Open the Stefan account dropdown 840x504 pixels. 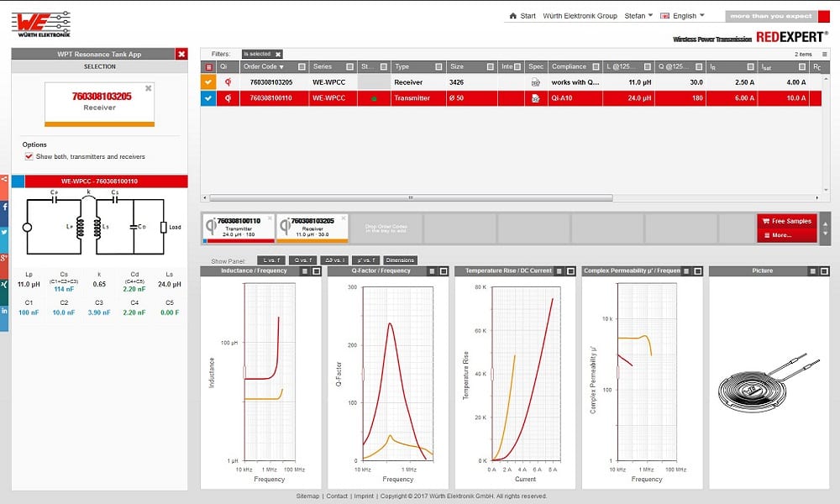click(x=640, y=15)
